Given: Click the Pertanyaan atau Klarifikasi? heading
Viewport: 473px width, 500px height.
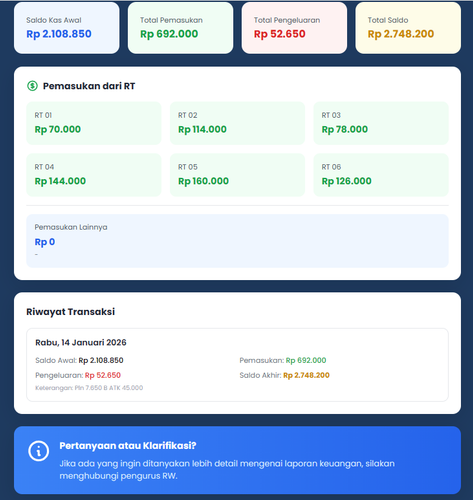Looking at the screenshot, I should (x=128, y=446).
